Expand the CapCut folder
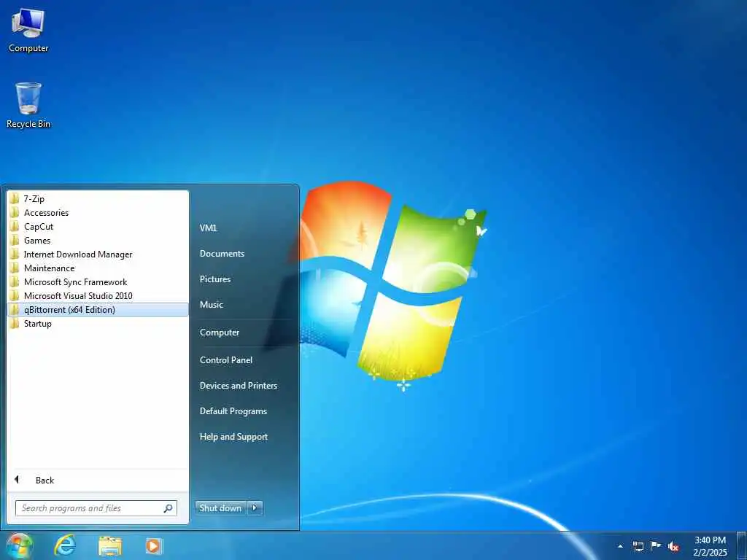Screen dimensions: 747x560 click(98, 227)
